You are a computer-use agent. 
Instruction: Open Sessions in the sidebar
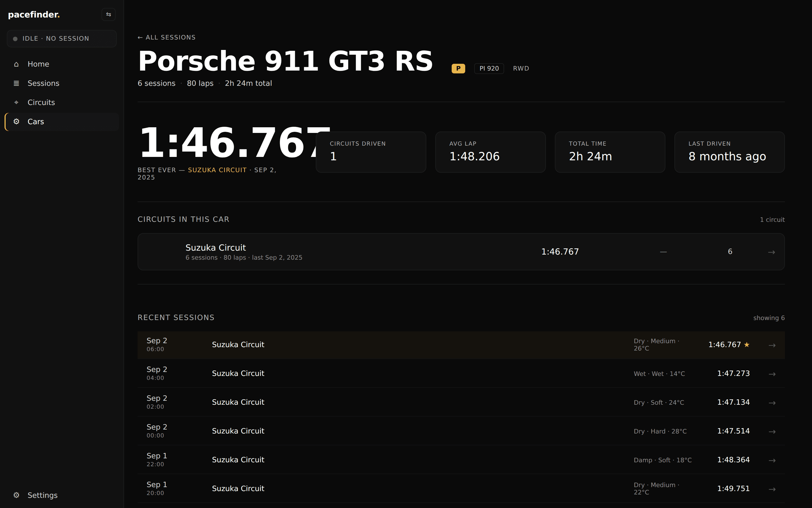tap(62, 83)
